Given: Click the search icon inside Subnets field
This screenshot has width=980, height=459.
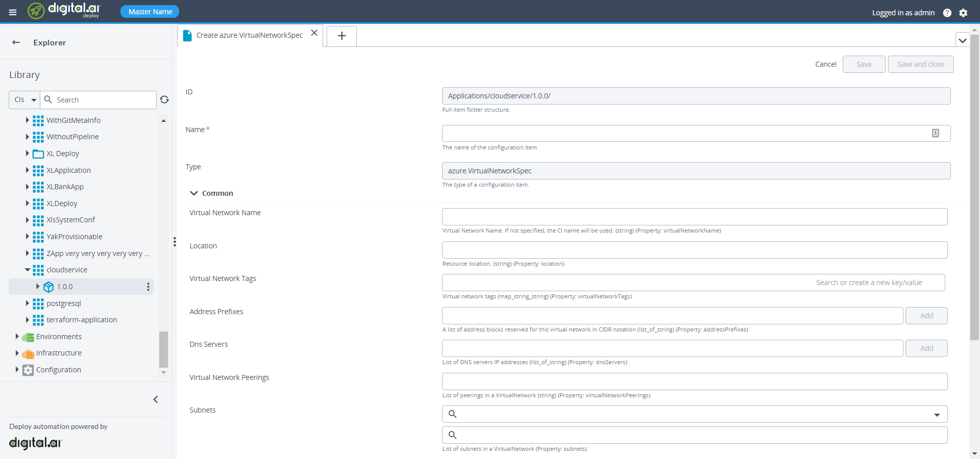Looking at the screenshot, I should point(452,414).
